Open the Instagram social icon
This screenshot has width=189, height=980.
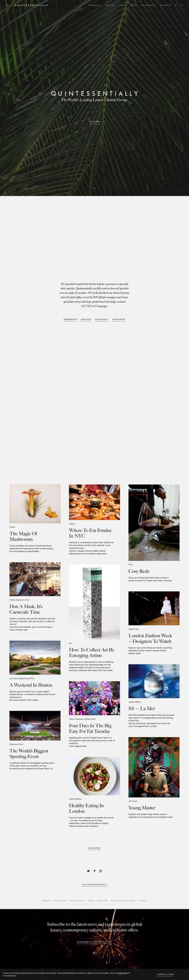pyautogui.click(x=100, y=871)
